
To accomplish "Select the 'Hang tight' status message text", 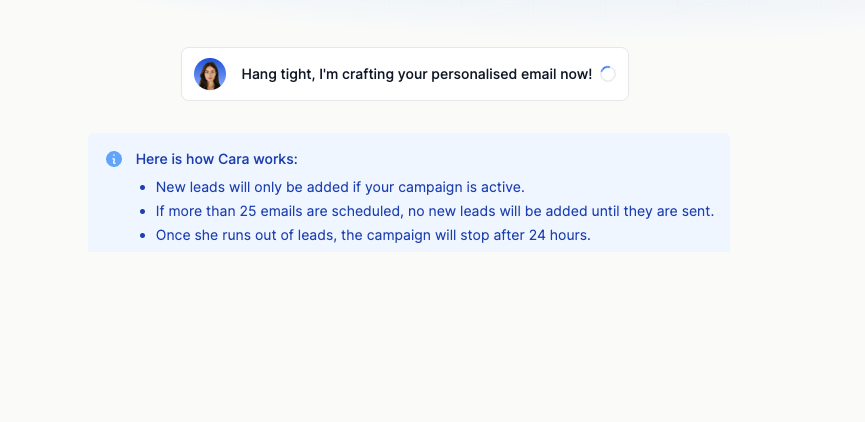I will pyautogui.click(x=416, y=74).
